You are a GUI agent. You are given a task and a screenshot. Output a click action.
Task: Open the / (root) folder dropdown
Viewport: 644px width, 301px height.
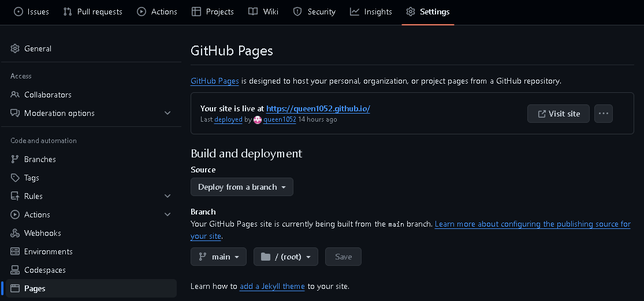285,257
